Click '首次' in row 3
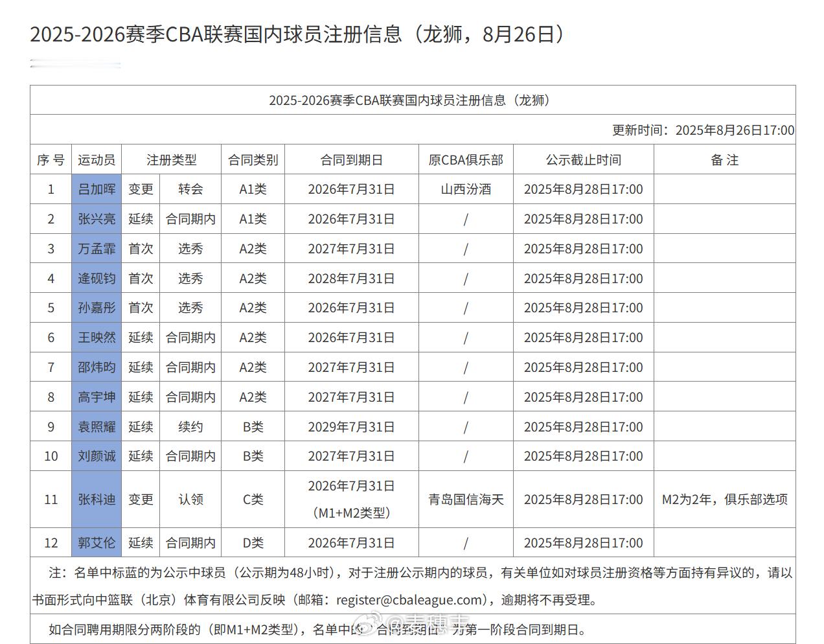 pyautogui.click(x=141, y=249)
